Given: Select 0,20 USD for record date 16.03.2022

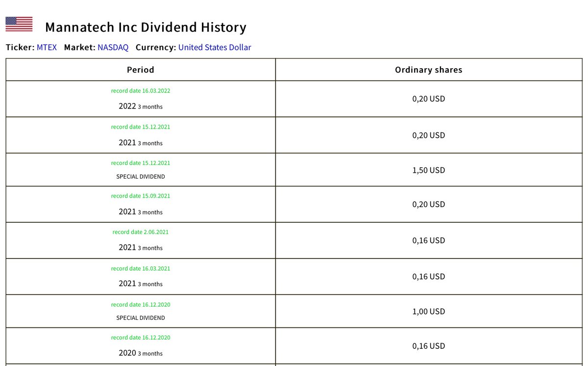Looking at the screenshot, I should click(429, 99).
